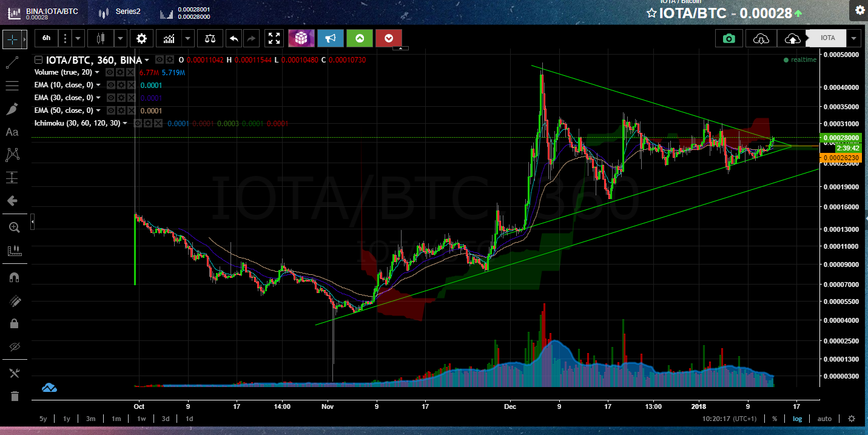Click the green up-arrow buy button
The width and height of the screenshot is (868, 435).
[359, 38]
